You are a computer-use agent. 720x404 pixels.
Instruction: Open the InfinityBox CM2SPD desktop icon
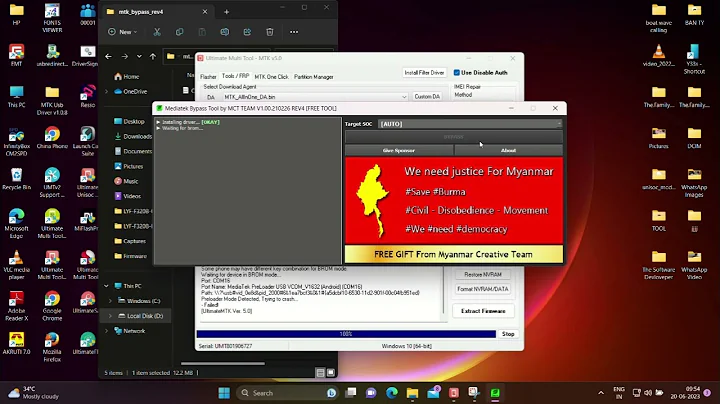tap(17, 142)
